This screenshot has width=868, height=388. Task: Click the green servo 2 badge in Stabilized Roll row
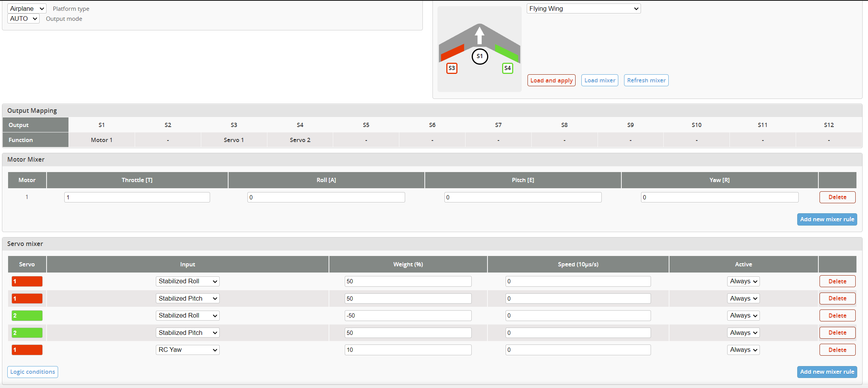pyautogui.click(x=27, y=315)
